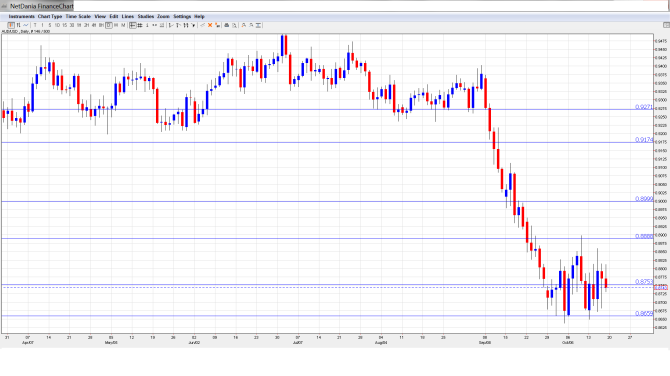Select the candlestick chart type icon
The height and width of the screenshot is (376, 670).
[x=12, y=25]
